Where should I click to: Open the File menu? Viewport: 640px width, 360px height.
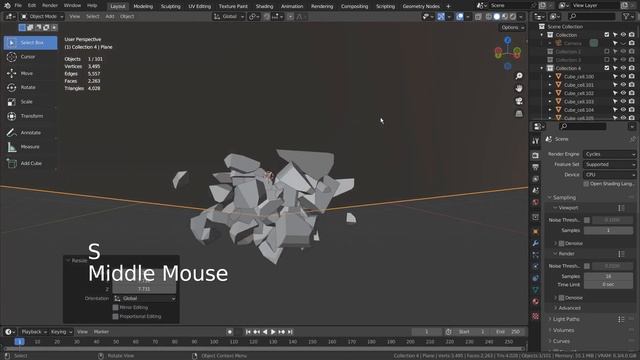coord(18,6)
